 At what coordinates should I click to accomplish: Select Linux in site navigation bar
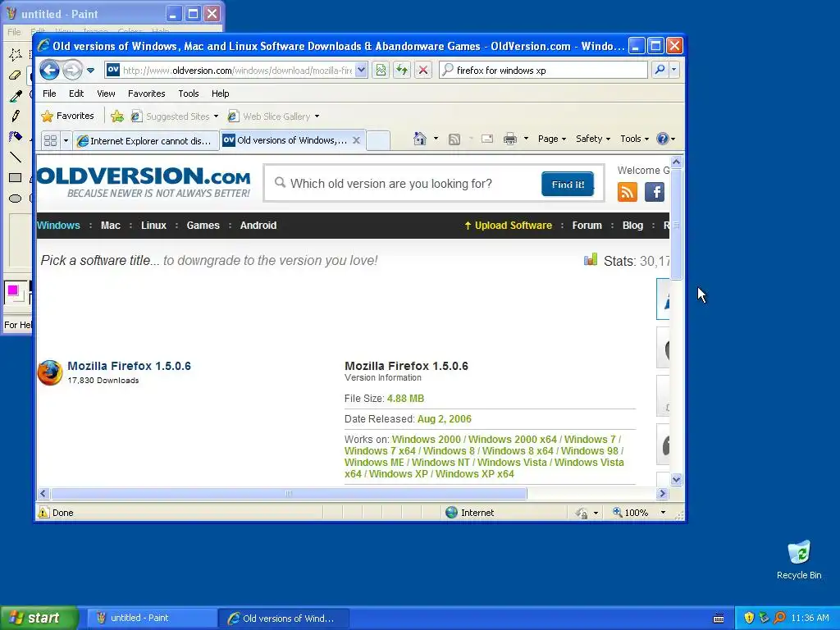153,226
